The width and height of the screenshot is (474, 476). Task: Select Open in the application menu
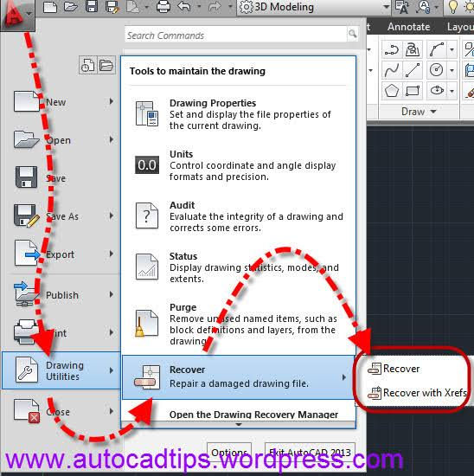coord(61,140)
